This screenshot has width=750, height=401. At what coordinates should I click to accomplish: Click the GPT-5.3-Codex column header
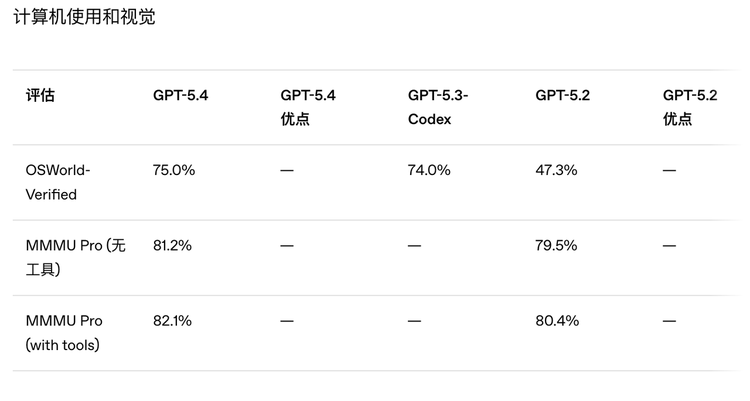[x=438, y=107]
